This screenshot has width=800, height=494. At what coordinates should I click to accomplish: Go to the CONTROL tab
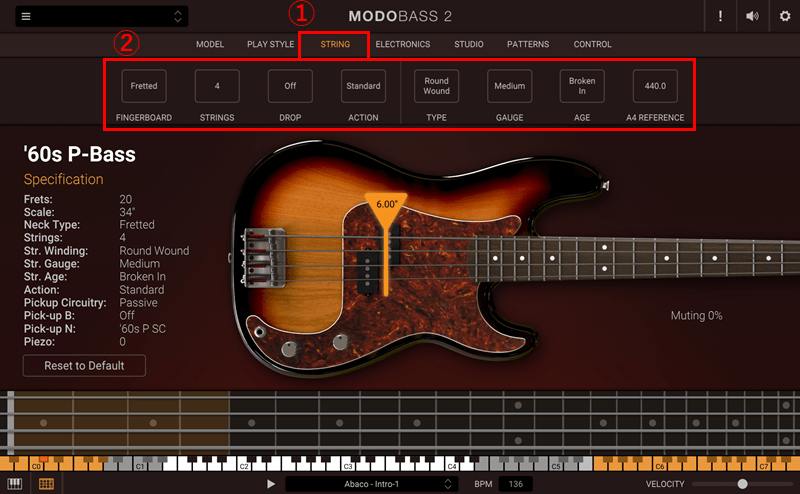point(592,44)
